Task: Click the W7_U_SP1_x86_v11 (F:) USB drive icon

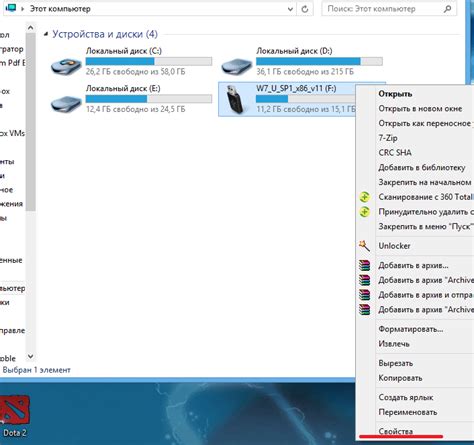Action: click(x=236, y=99)
